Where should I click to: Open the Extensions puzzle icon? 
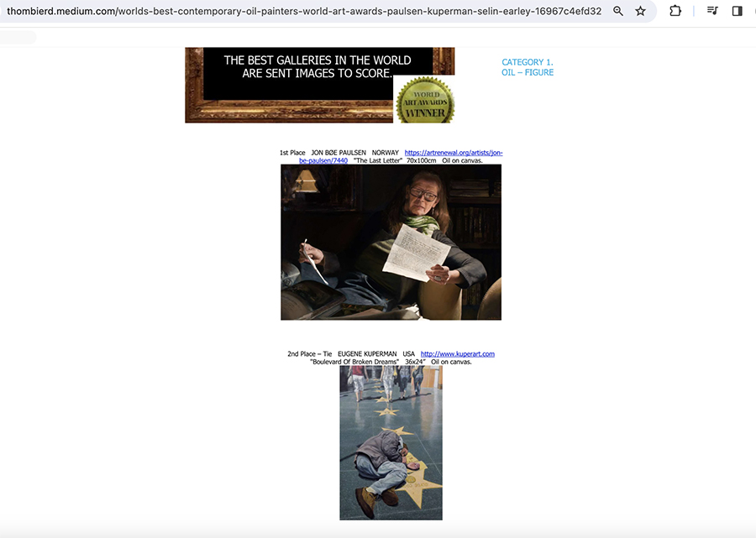[675, 11]
